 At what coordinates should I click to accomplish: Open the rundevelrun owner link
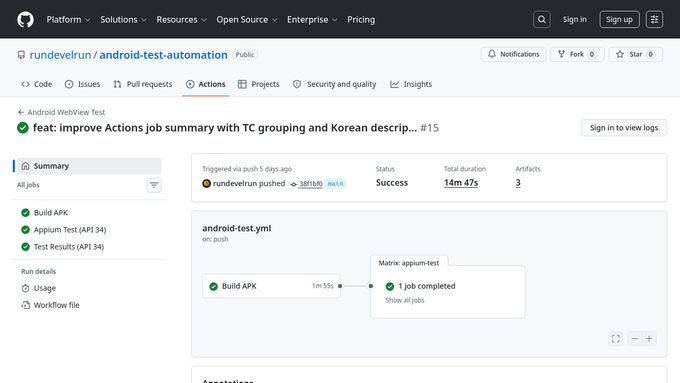[x=60, y=55]
